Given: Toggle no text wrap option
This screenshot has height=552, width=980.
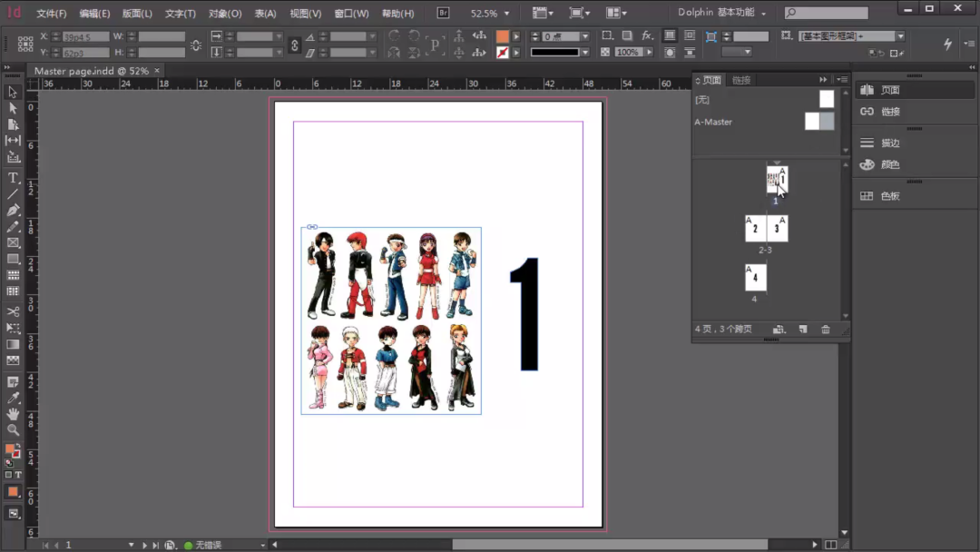Looking at the screenshot, I should pyautogui.click(x=670, y=36).
